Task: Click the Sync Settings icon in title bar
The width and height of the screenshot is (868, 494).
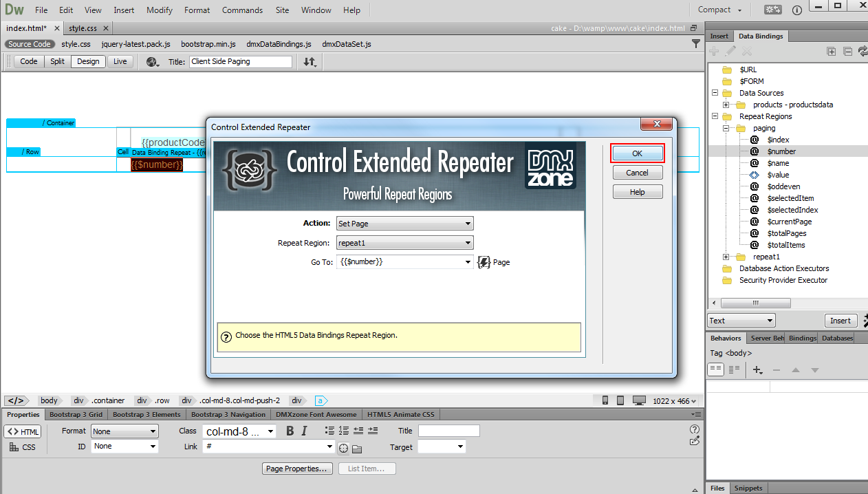Action: (774, 10)
